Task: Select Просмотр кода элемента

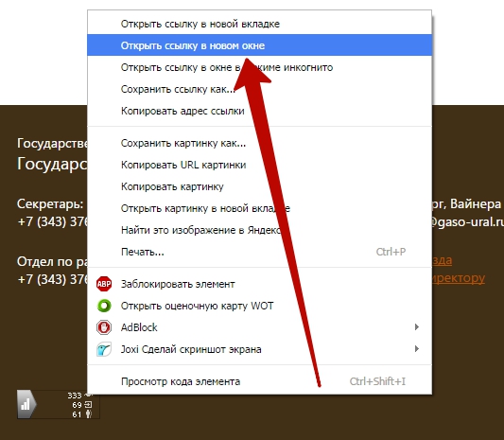Action: click(x=259, y=381)
